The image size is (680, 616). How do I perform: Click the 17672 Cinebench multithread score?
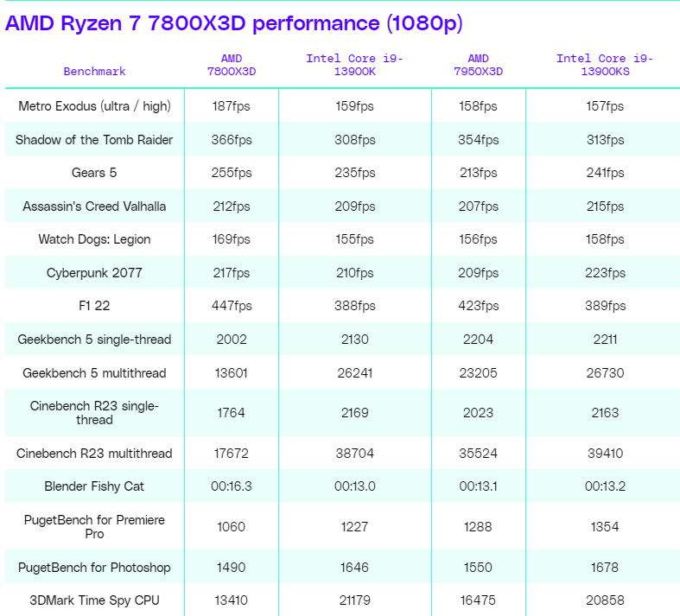coord(232,454)
